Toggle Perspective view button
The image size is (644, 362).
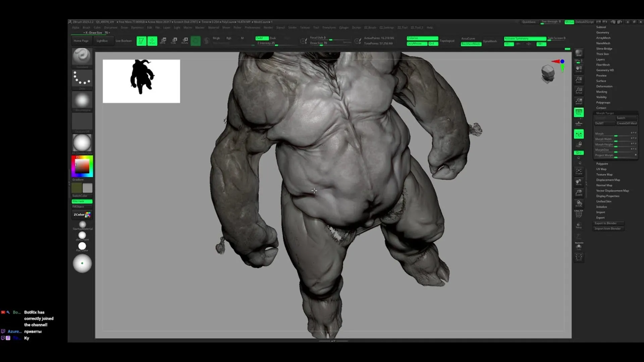[x=579, y=112]
